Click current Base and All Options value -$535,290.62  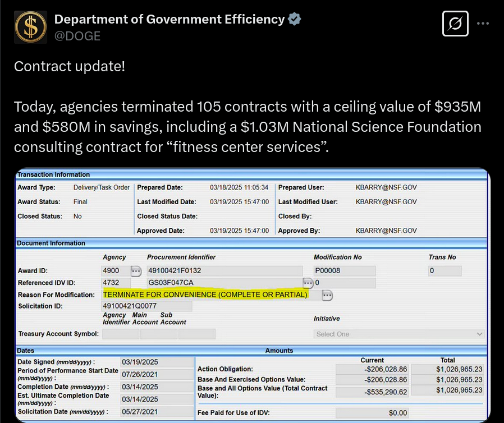tap(372, 392)
